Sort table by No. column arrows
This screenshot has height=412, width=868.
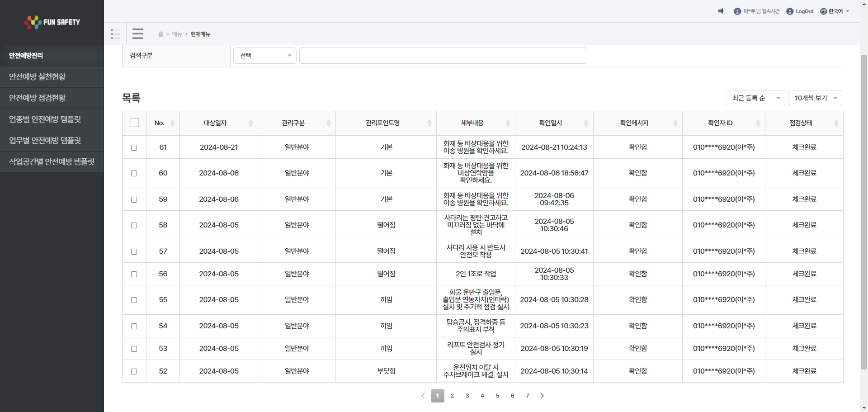[173, 123]
